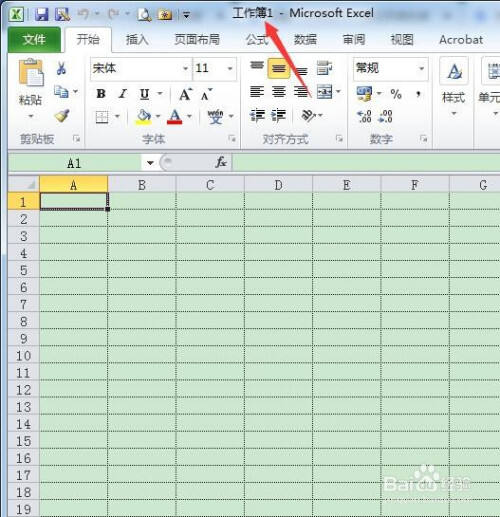Click Decrease Decimal icon
This screenshot has height=517, width=500.
(385, 116)
